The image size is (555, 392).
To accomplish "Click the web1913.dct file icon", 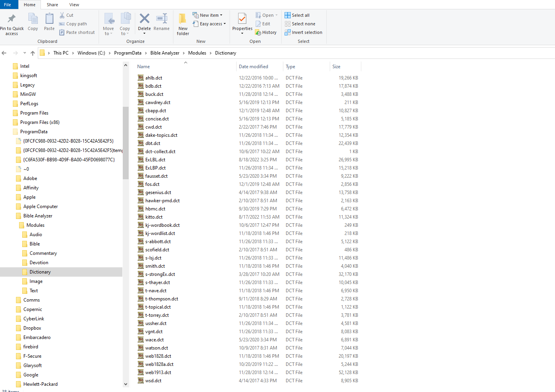I will coord(141,372).
